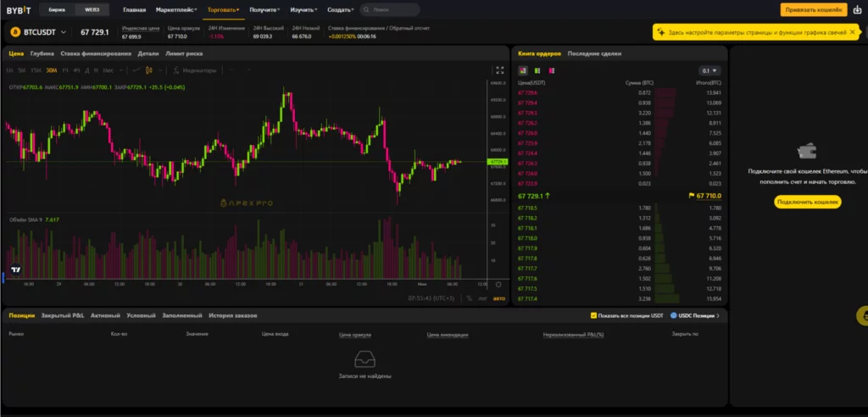Viewport: 868px width, 417px height.
Task: Click Подключить кошелек button
Action: click(808, 202)
